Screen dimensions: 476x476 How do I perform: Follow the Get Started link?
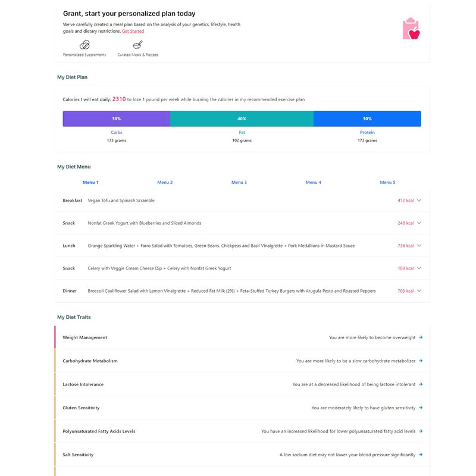pyautogui.click(x=133, y=31)
